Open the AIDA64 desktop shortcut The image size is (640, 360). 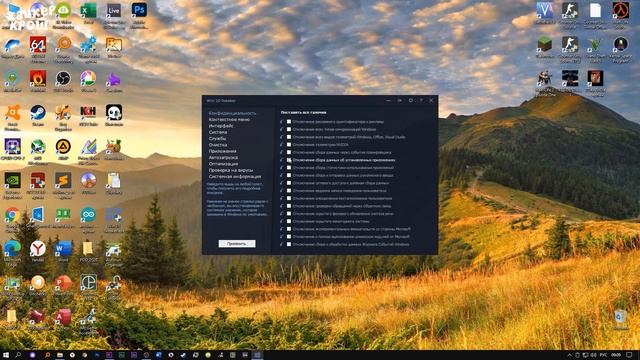click(x=38, y=44)
